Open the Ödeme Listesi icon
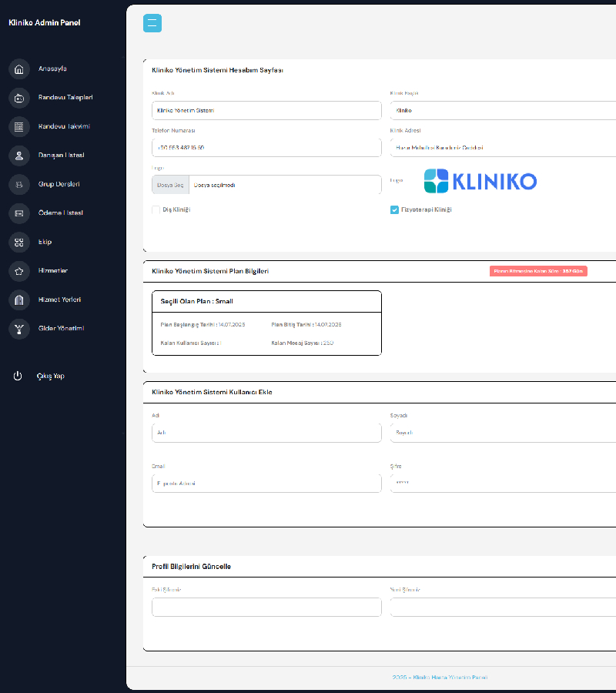The image size is (616, 693). (19, 213)
